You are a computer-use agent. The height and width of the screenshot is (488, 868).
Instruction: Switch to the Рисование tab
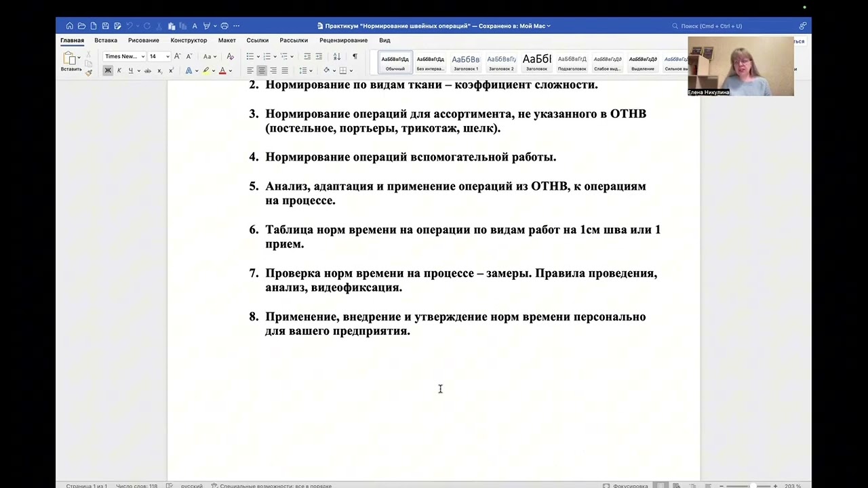point(144,41)
